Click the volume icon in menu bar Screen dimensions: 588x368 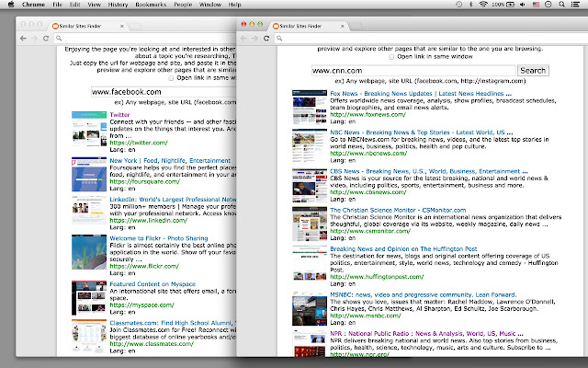523,5
